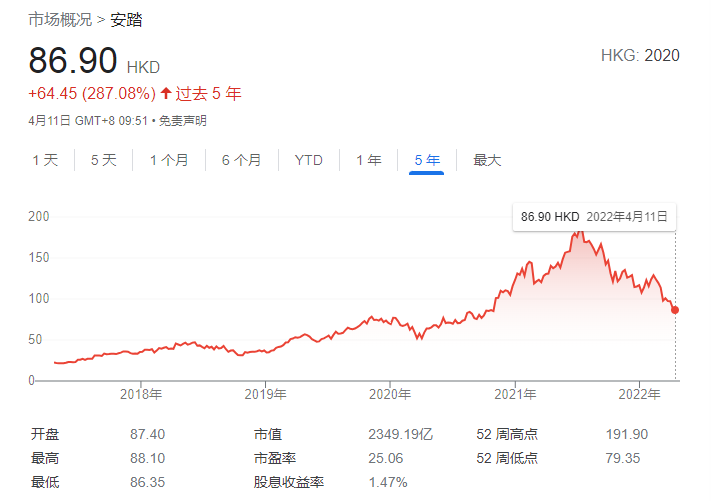Select the 1 天 range tab
This screenshot has width=711, height=501.
45,160
